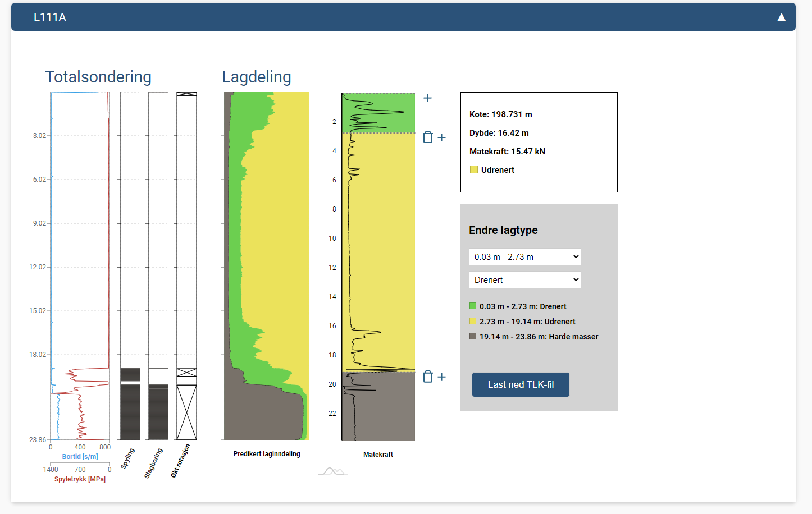Click the gray Harde masser legend swatch
812x514 pixels.
(473, 337)
